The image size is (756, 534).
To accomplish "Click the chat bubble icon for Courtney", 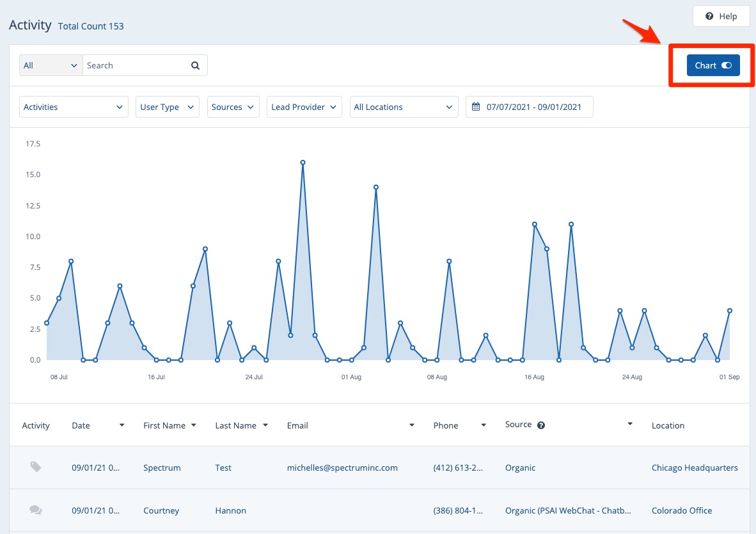I will point(36,510).
